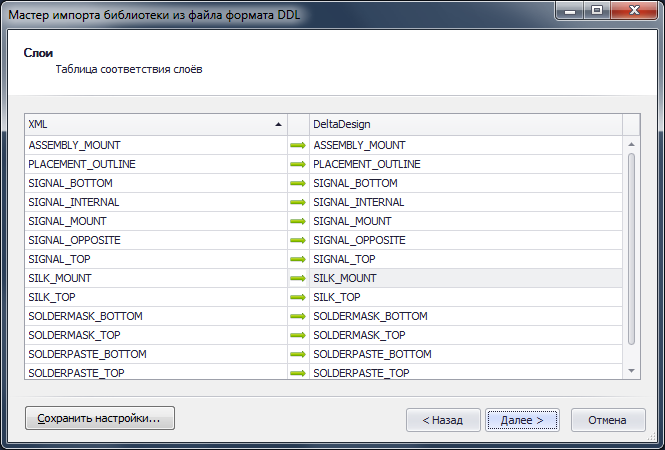Select XML cell SOLDERMASK_TOP
665x450 pixels.
pos(156,335)
